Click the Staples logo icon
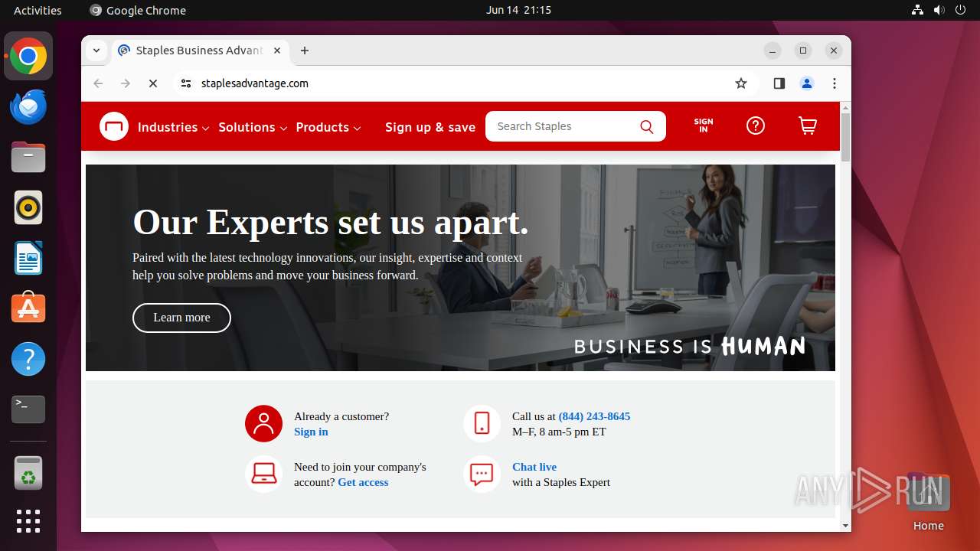The image size is (980, 551). [114, 126]
